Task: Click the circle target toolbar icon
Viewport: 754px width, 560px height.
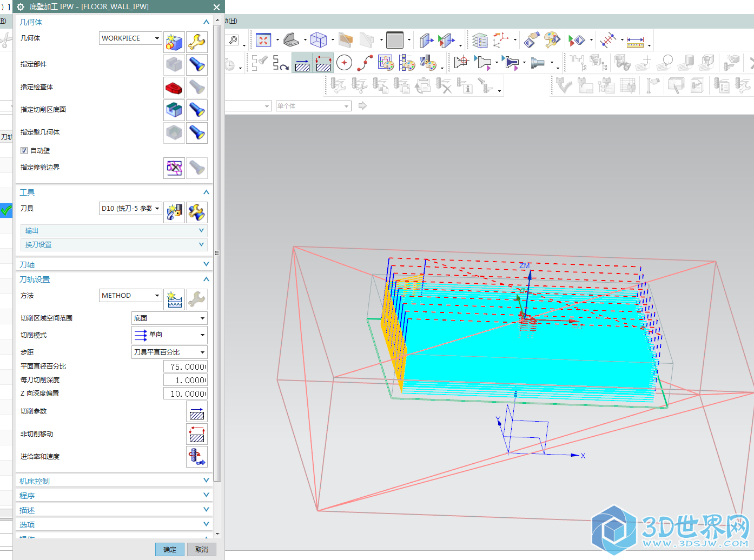Action: tap(345, 63)
